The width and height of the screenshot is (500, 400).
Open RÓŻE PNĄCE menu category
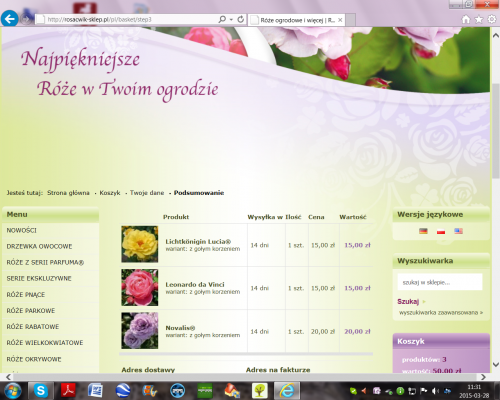click(26, 295)
